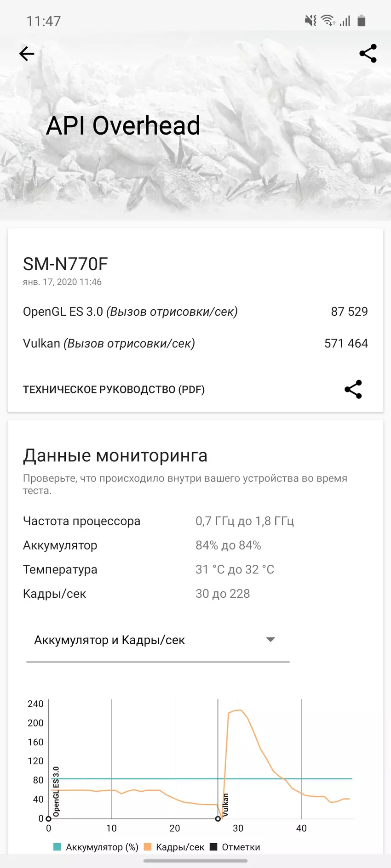Screen dimensions: 391x868
Task: Tap the system clock showing 11:47
Action: (44, 21)
